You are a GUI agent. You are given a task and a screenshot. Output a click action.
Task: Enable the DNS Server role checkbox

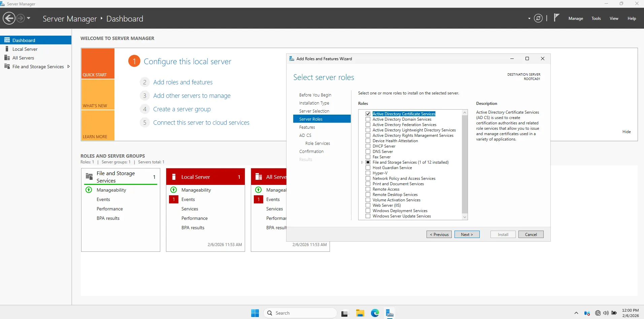pos(368,152)
